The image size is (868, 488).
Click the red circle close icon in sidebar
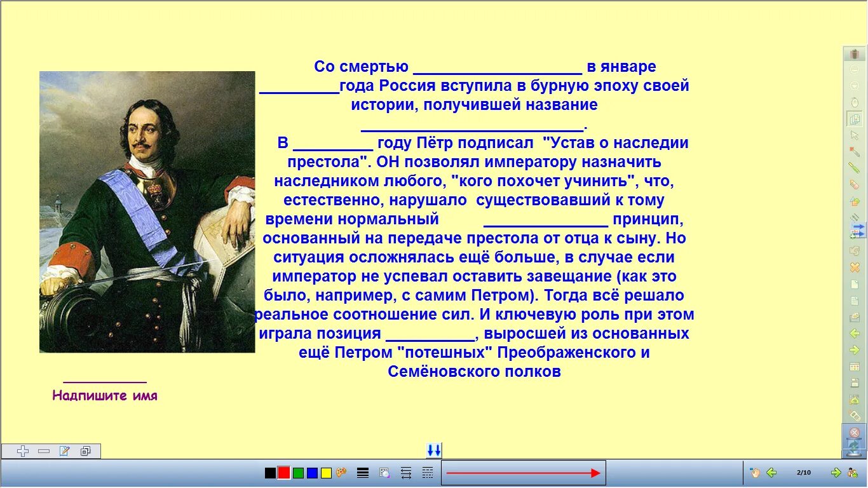point(855,433)
